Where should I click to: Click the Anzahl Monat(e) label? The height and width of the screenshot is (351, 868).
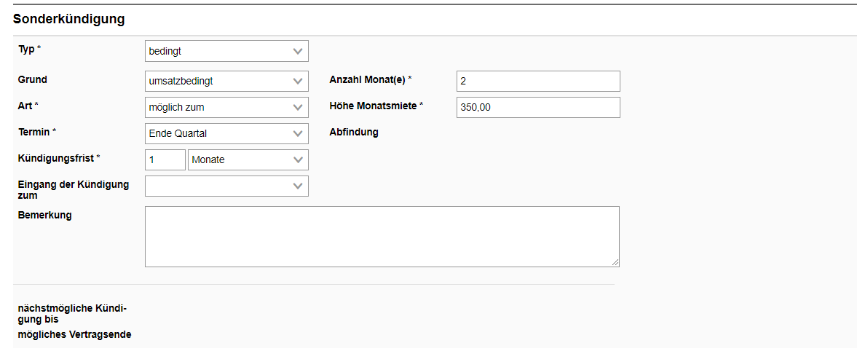(x=367, y=79)
